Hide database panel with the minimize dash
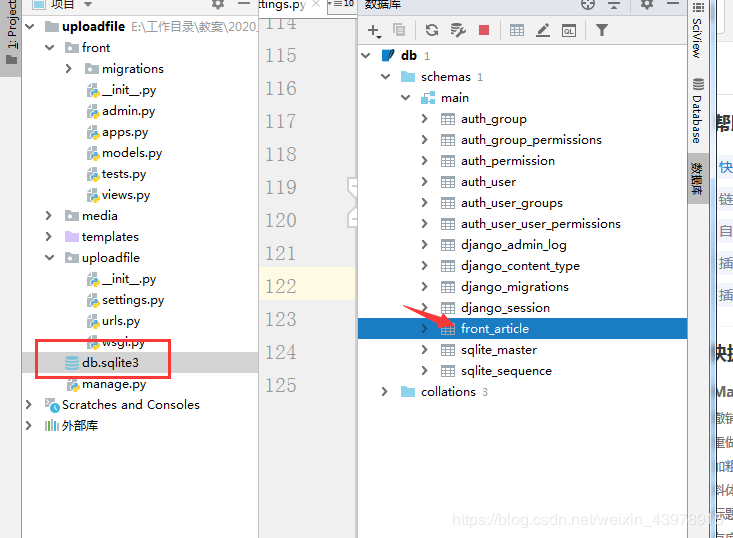 tap(673, 4)
